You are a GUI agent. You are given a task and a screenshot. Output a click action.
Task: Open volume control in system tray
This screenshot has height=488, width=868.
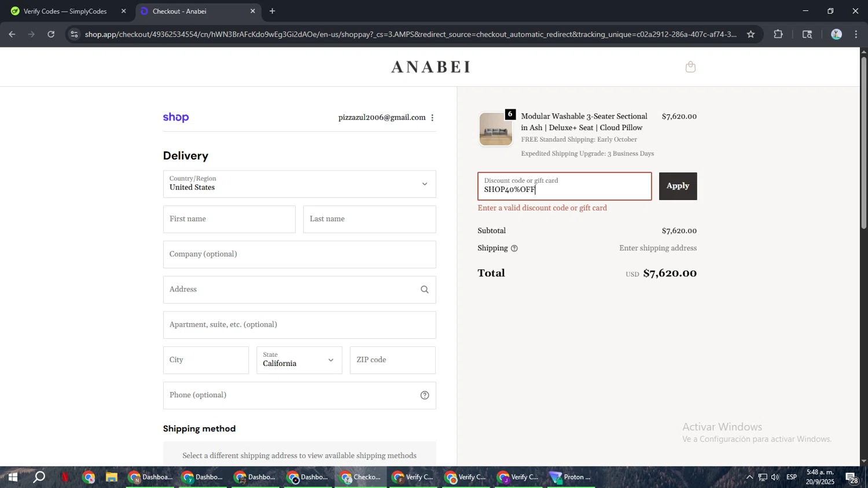(775, 478)
